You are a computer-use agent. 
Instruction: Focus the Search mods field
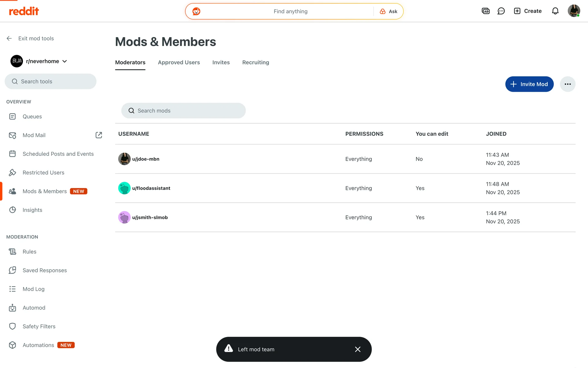point(184,111)
